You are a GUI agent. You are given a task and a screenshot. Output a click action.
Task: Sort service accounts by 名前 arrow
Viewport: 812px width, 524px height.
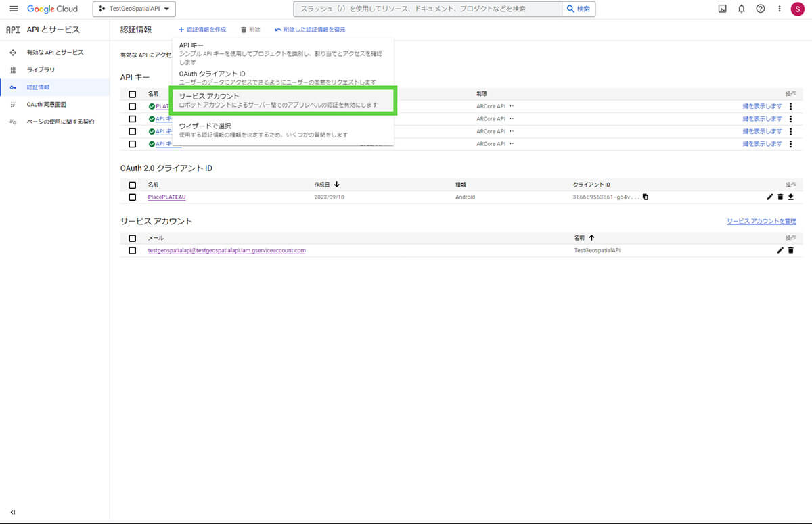click(x=591, y=238)
